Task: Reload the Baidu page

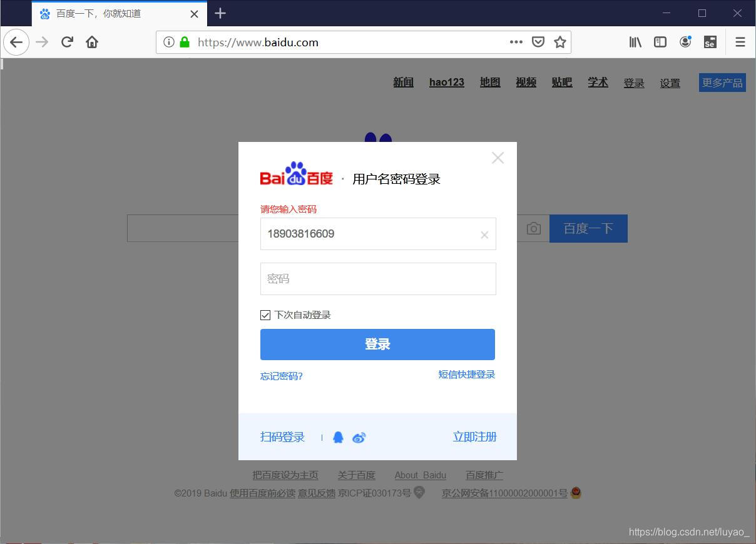Action: point(67,43)
